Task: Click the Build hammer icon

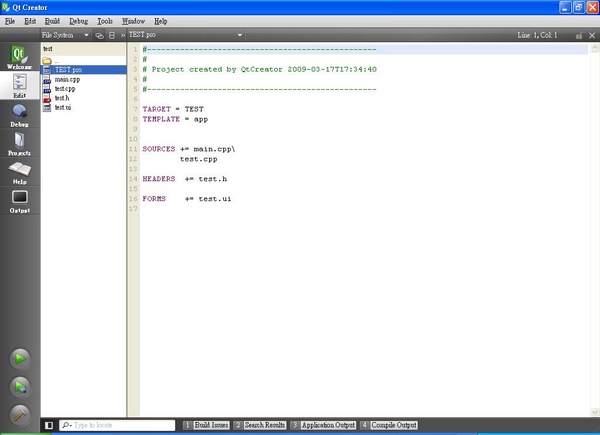Action: pyautogui.click(x=20, y=413)
